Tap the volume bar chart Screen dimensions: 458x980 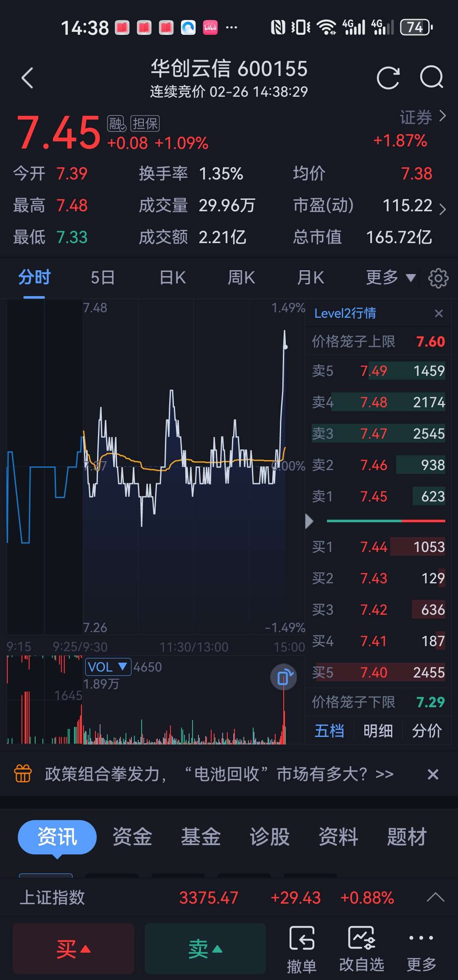pyautogui.click(x=156, y=700)
